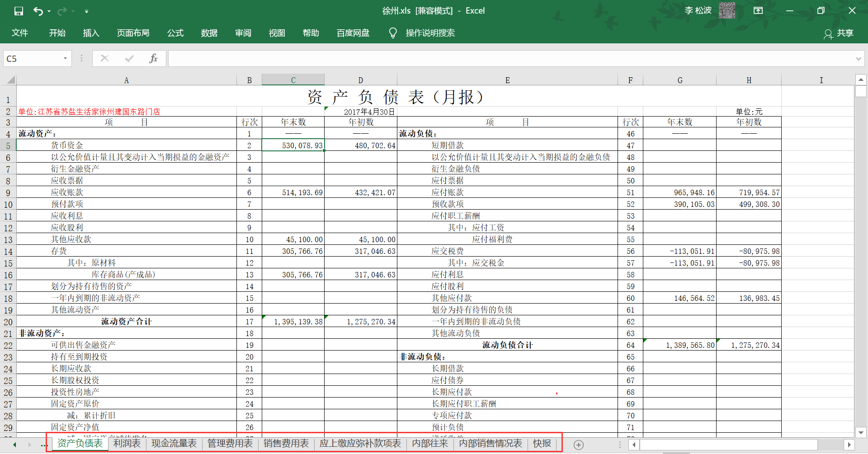The width and height of the screenshot is (868, 454).
Task: Expand the formula bar
Action: [859, 59]
